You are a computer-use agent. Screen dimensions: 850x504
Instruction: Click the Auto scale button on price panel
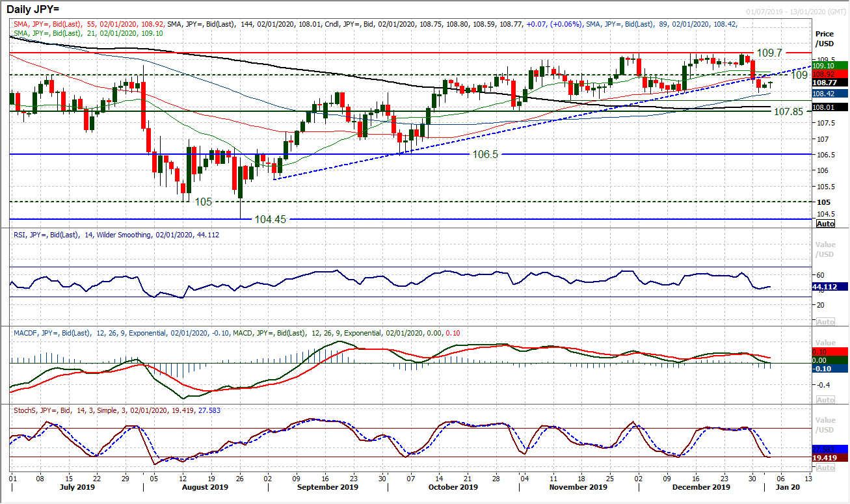825,224
